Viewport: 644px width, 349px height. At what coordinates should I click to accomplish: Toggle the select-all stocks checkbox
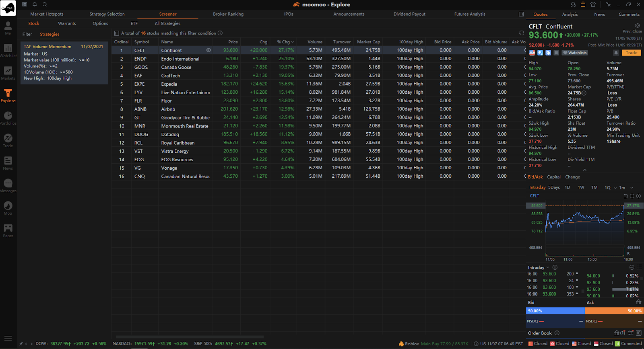point(117,33)
